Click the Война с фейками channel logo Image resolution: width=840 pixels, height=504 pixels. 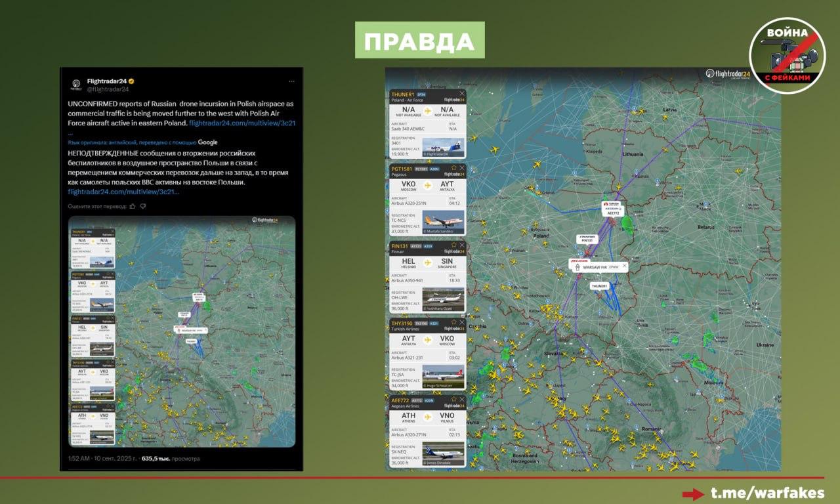[x=787, y=56]
